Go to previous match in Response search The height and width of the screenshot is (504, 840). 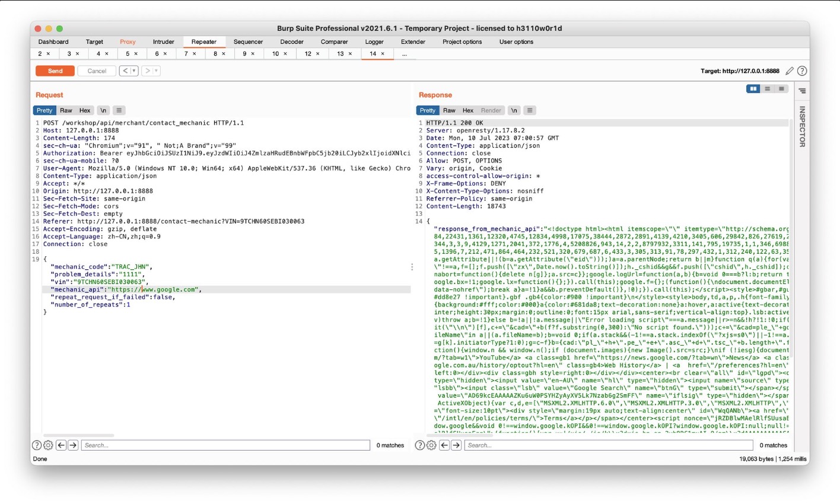coord(444,445)
